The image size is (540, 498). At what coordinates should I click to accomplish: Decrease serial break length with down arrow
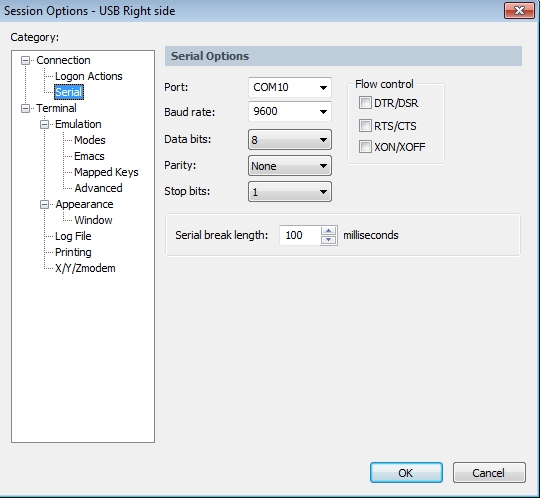[x=329, y=240]
